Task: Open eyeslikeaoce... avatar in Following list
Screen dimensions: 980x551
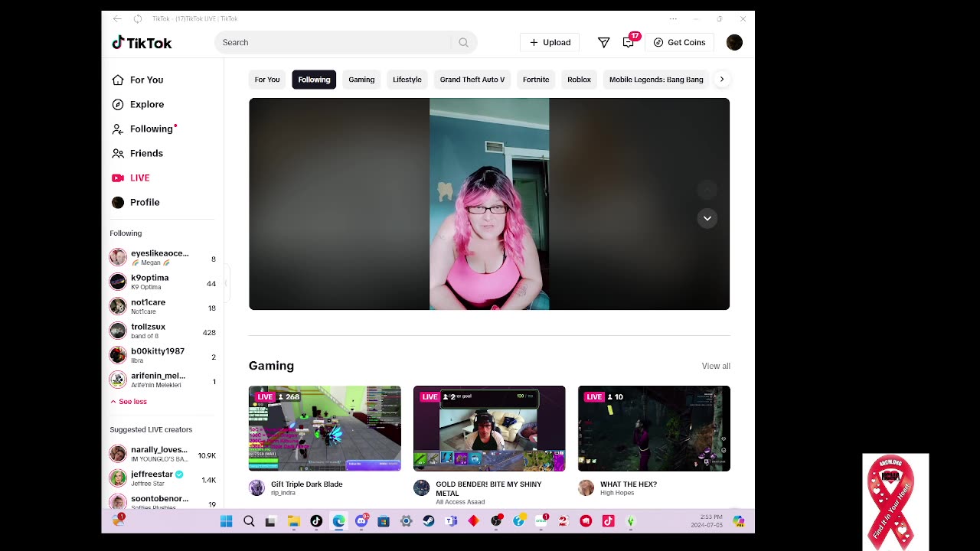Action: 118,257
